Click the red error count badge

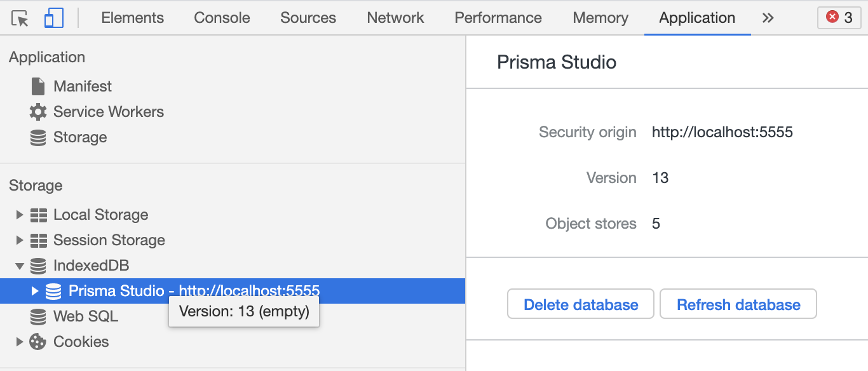tap(839, 18)
